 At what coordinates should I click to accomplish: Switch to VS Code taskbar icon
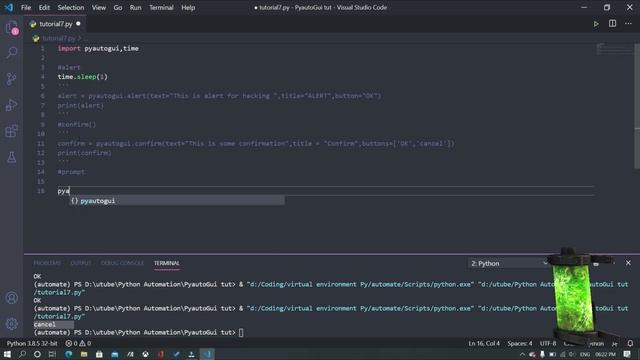(207, 354)
